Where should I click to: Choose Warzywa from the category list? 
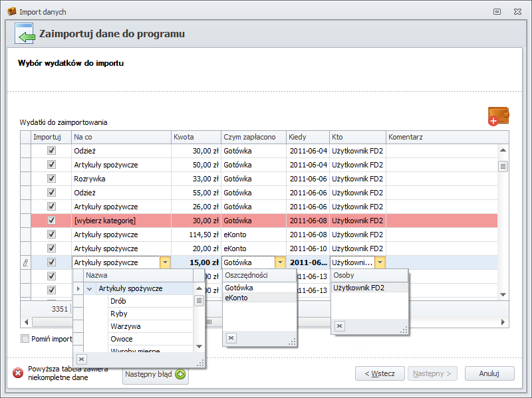[x=122, y=326]
